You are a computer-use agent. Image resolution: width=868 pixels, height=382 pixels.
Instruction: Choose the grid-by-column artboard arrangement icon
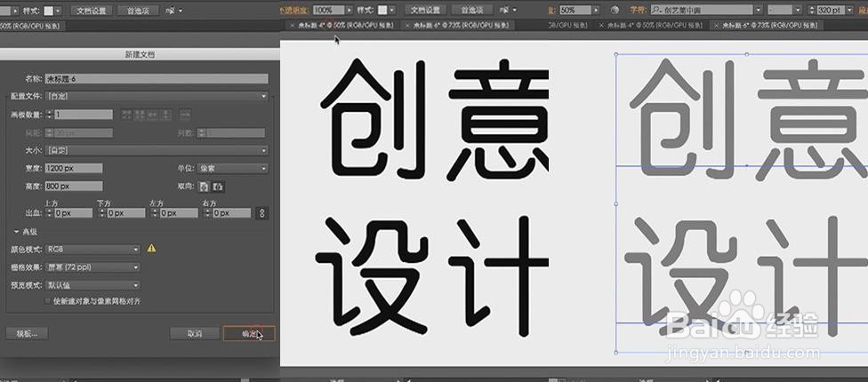point(140,115)
